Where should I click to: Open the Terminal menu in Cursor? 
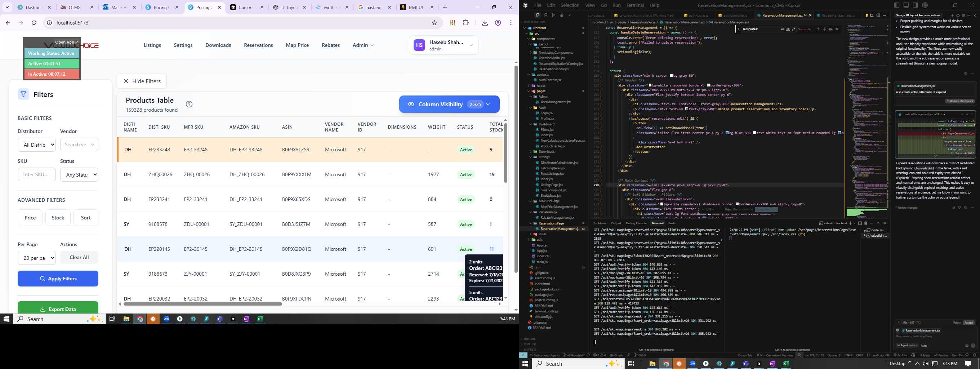[635, 5]
